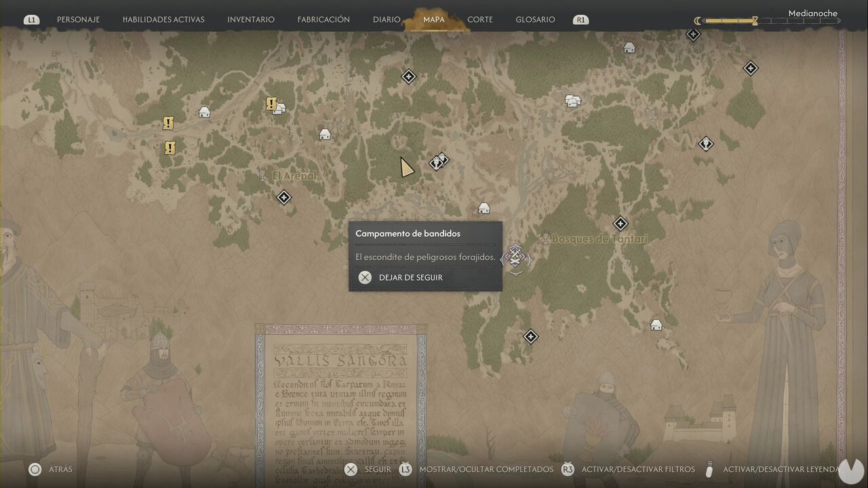Viewport: 868px width, 488px height.
Task: Click the tooltip description 'El escondite de peligrosos forajidos.'
Action: 425,258
